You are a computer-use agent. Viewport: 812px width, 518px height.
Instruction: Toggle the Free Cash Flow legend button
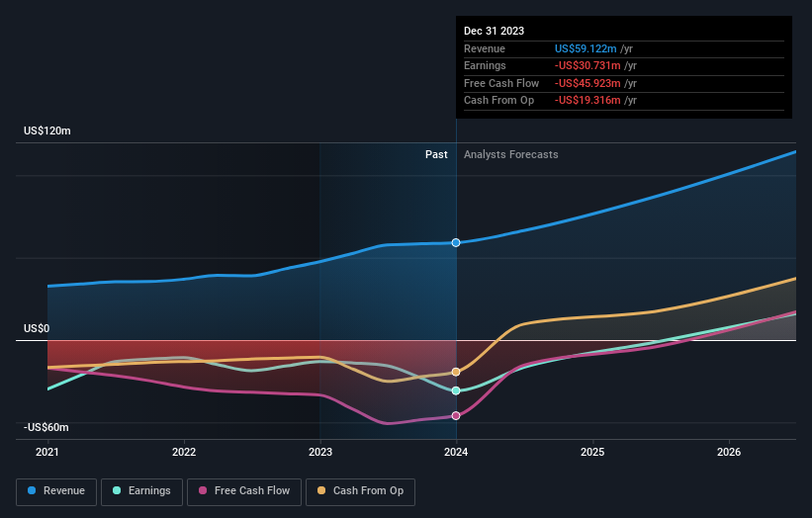[x=244, y=491]
